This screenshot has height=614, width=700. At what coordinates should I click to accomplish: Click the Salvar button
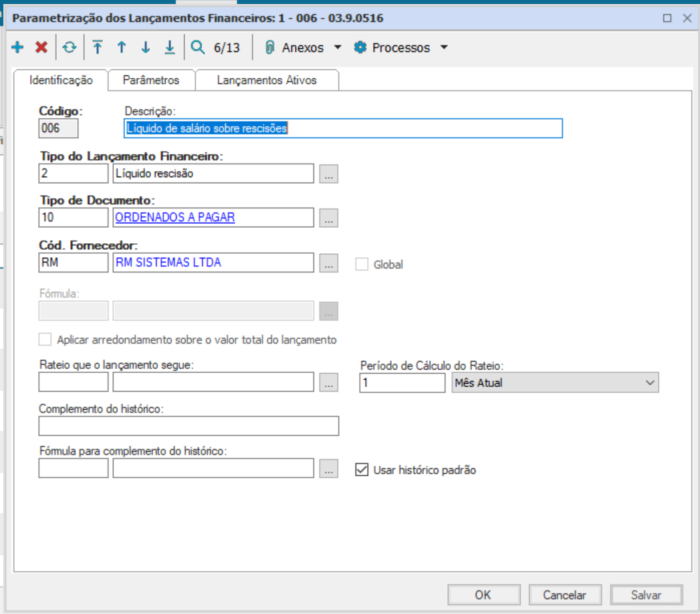(x=647, y=595)
